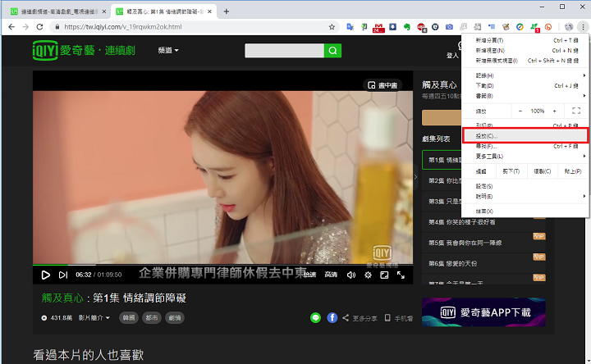Image resolution: width=591 pixels, height=364 pixels.
Task: Enter fullscreen mode in video player
Action: (x=401, y=275)
